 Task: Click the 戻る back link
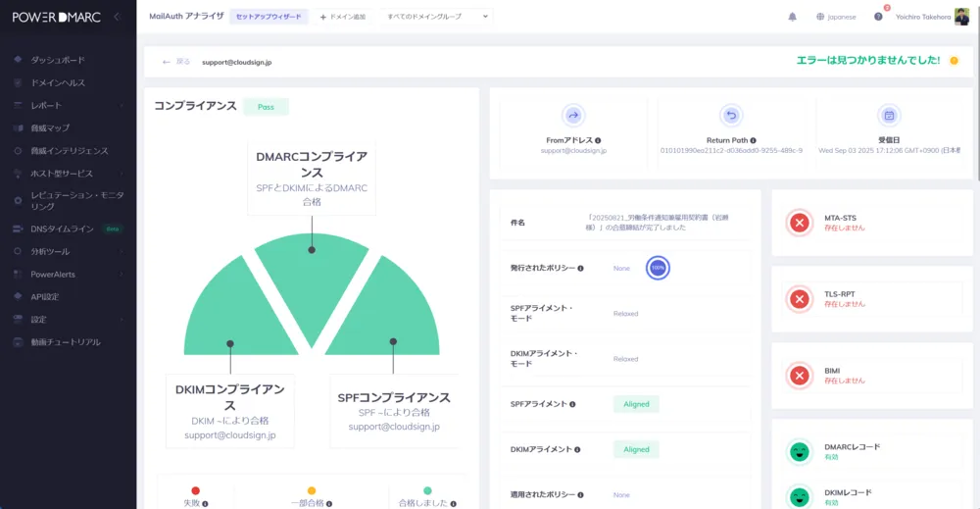[x=176, y=62]
